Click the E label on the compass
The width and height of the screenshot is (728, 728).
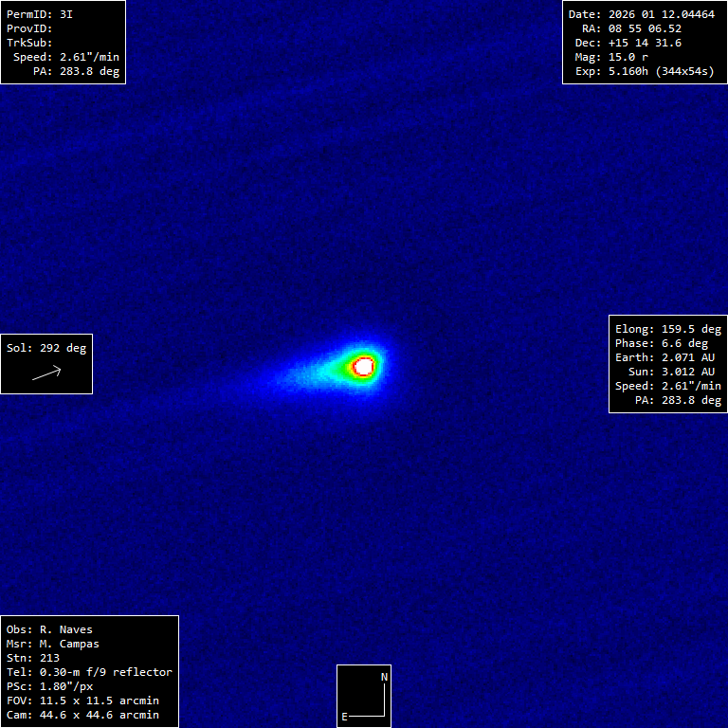[345, 717]
